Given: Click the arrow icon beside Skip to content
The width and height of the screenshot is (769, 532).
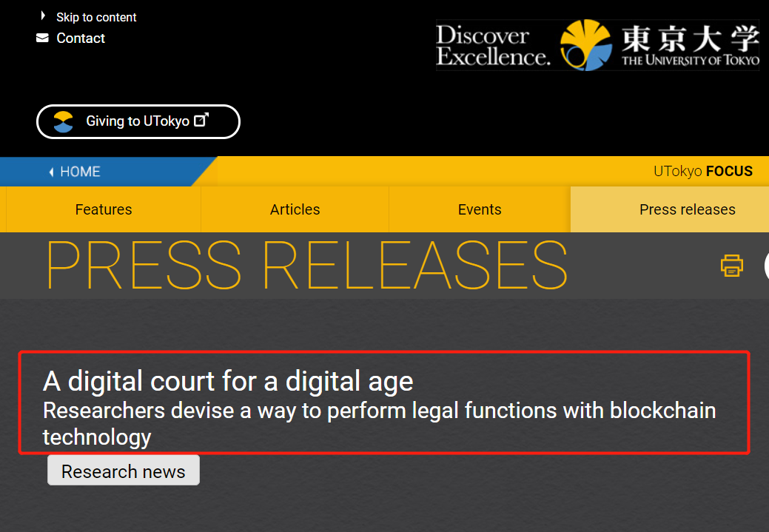Looking at the screenshot, I should pyautogui.click(x=43, y=16).
